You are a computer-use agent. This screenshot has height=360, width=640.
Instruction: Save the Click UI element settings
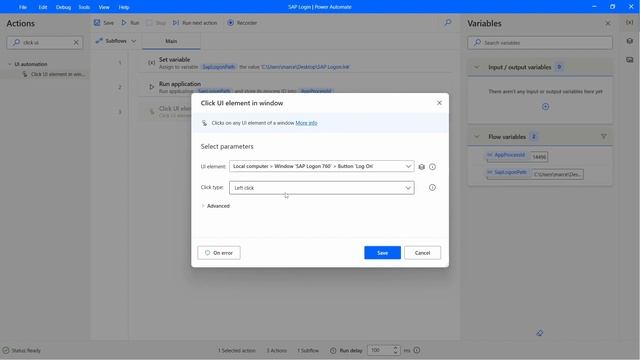(x=382, y=253)
